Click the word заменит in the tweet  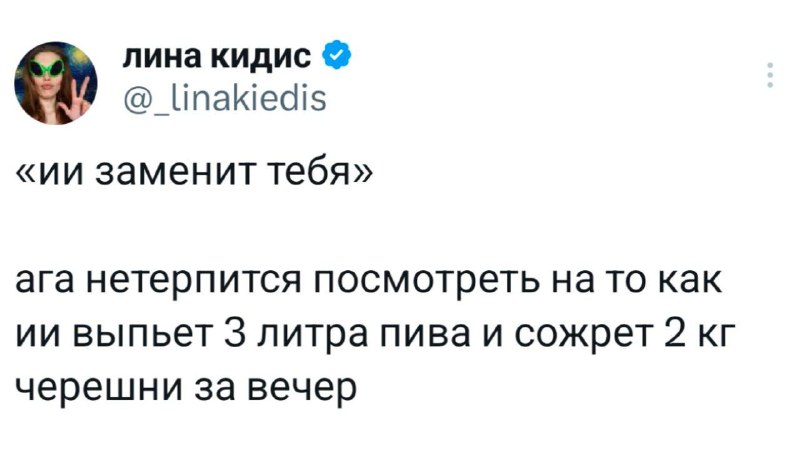pos(175,175)
